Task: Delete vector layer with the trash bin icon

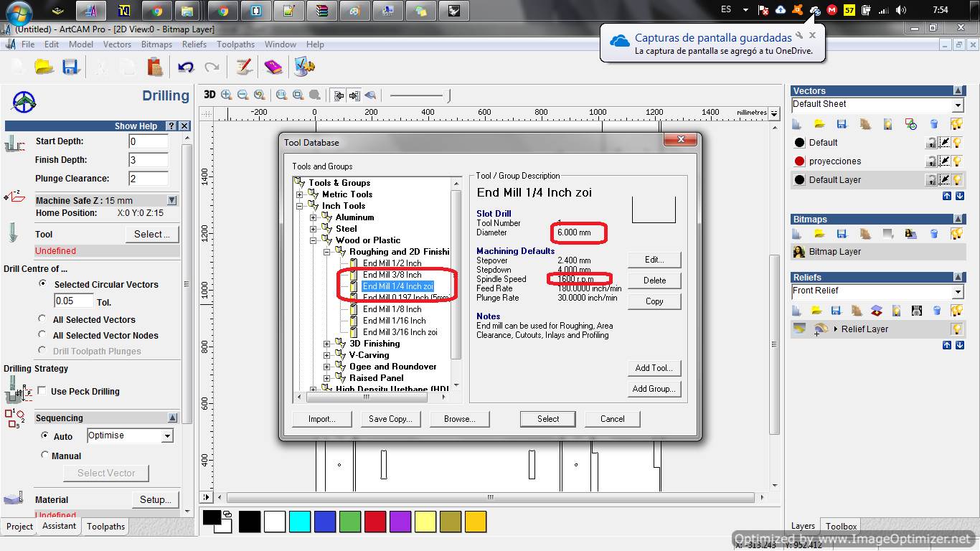Action: pyautogui.click(x=934, y=124)
